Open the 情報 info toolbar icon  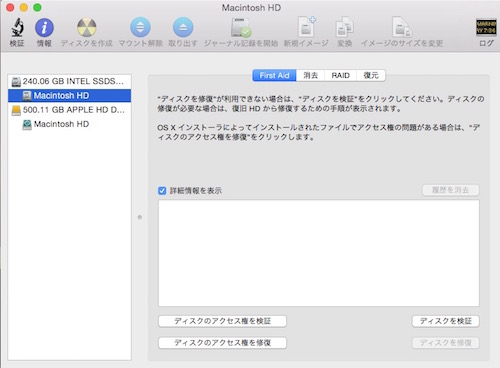pyautogui.click(x=44, y=27)
